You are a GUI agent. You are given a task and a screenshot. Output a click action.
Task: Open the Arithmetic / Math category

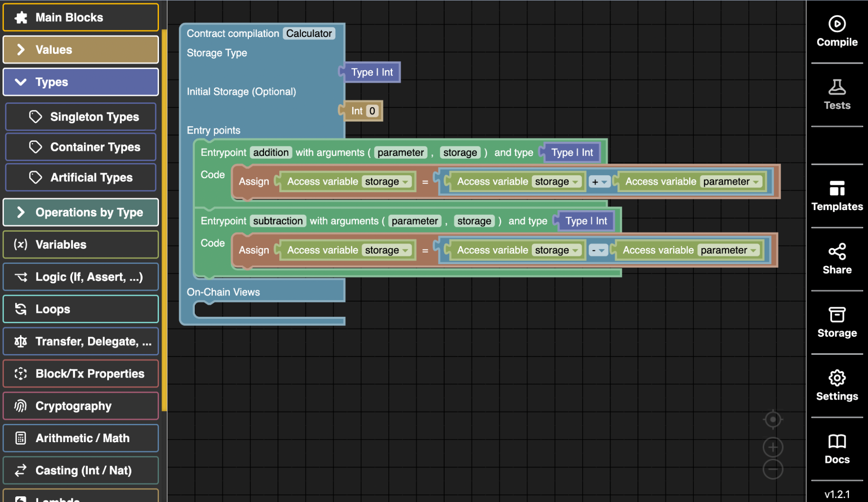[x=81, y=438]
